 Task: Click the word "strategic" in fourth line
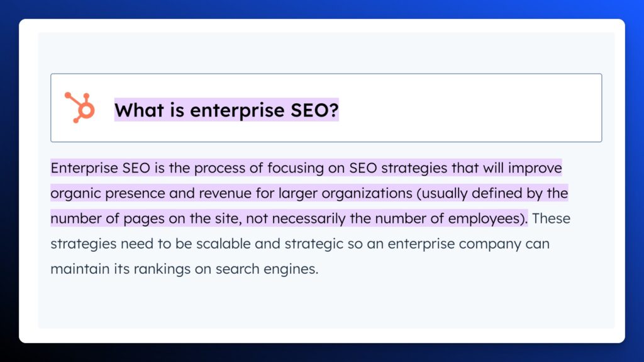click(302, 244)
